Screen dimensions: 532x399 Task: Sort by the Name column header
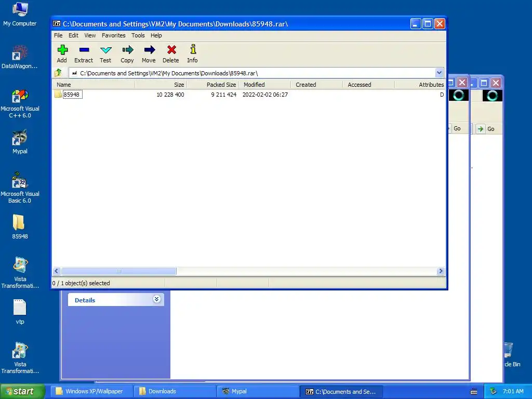click(x=94, y=85)
